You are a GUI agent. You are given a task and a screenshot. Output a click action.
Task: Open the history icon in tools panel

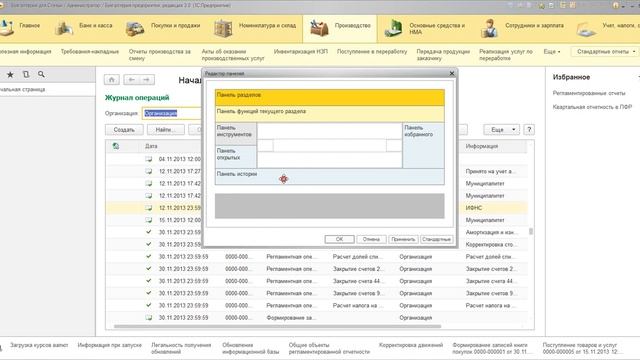coord(26,74)
